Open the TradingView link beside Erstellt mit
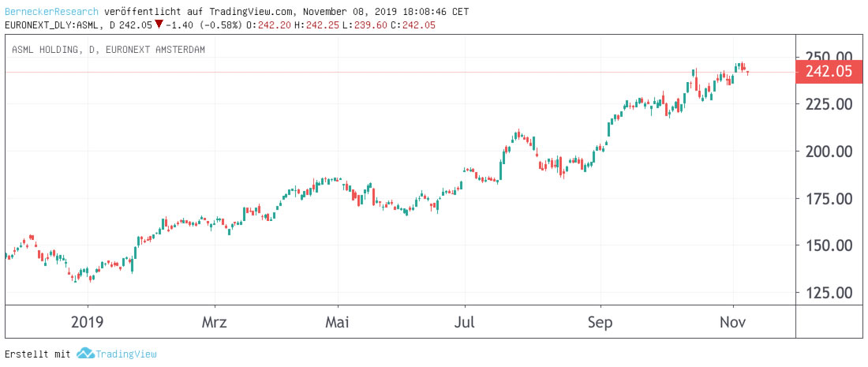The width and height of the screenshot is (868, 367). point(125,354)
